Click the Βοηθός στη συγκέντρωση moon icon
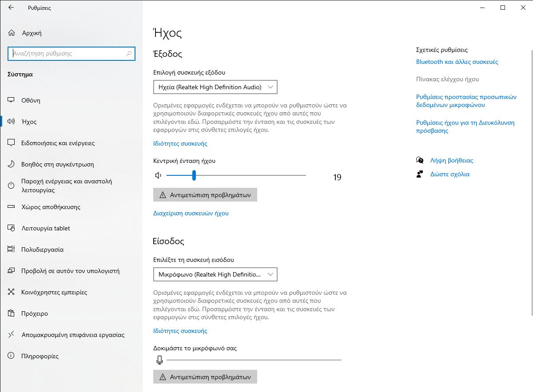Image resolution: width=533 pixels, height=392 pixels. (x=12, y=164)
